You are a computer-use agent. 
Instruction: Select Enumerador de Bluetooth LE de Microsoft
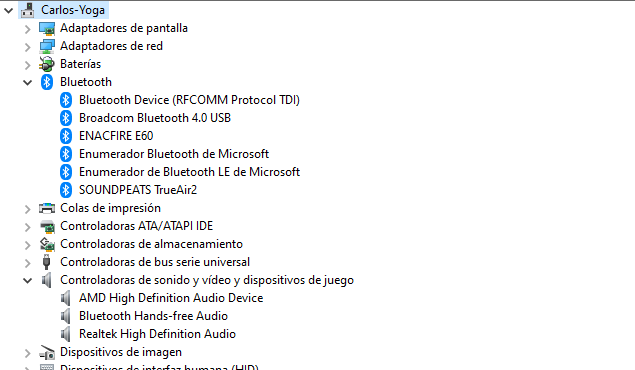click(x=189, y=172)
